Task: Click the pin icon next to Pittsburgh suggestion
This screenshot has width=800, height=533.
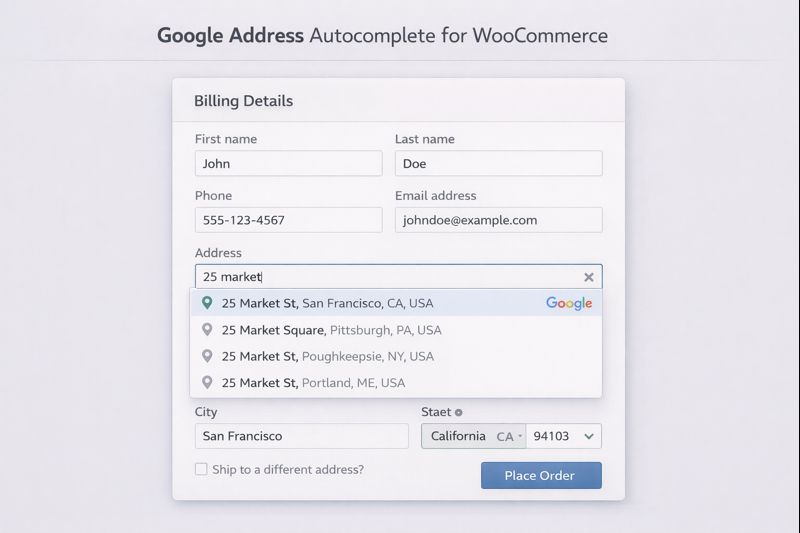Action: tap(207, 329)
